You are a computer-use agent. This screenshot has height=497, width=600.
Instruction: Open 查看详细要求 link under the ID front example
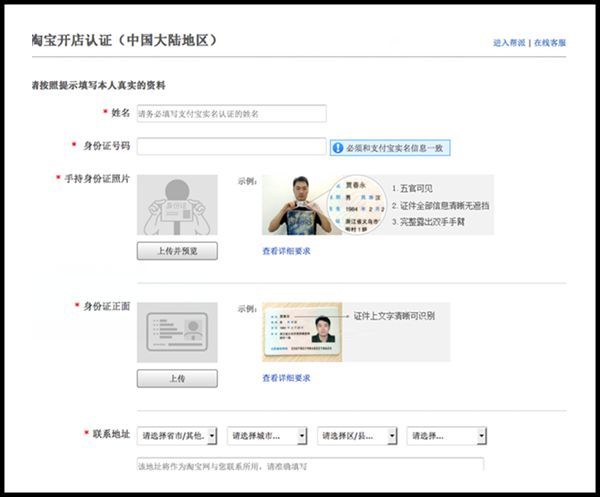click(x=286, y=378)
